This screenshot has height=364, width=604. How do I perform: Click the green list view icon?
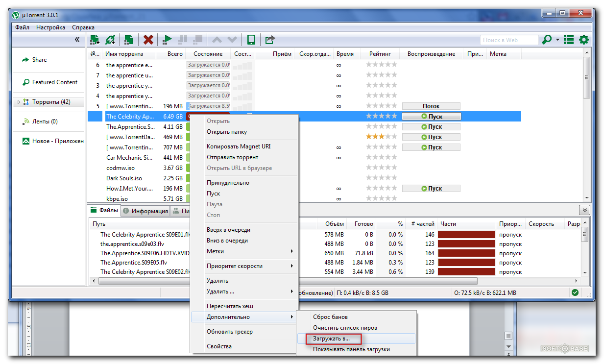tap(569, 40)
